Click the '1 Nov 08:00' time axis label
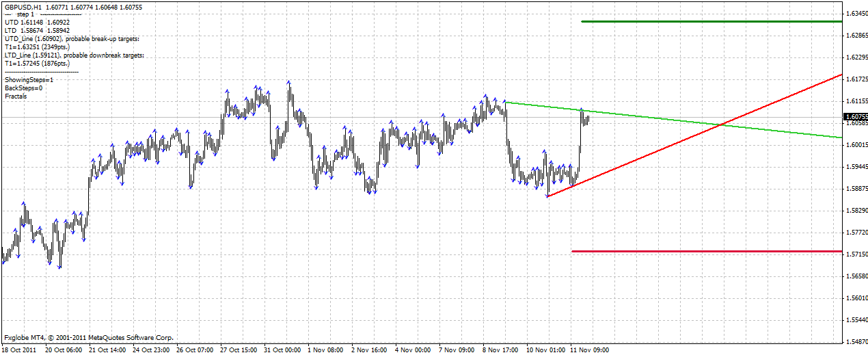868x355 pixels. coord(326,350)
